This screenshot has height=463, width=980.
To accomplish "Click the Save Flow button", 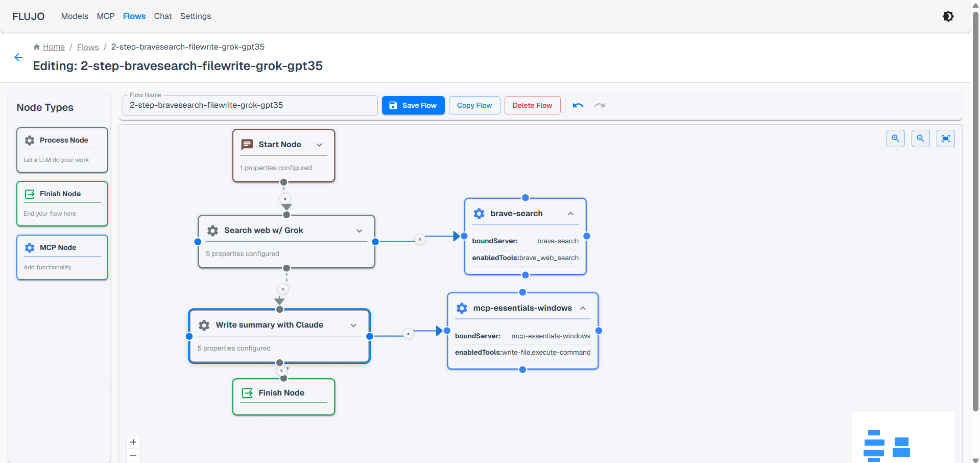I will click(x=413, y=105).
